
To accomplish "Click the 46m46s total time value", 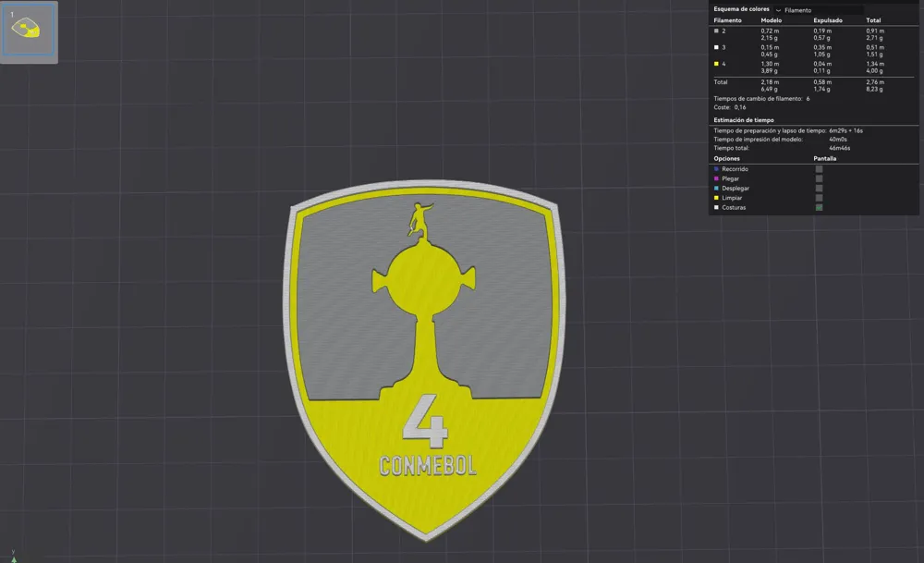I will (x=840, y=148).
